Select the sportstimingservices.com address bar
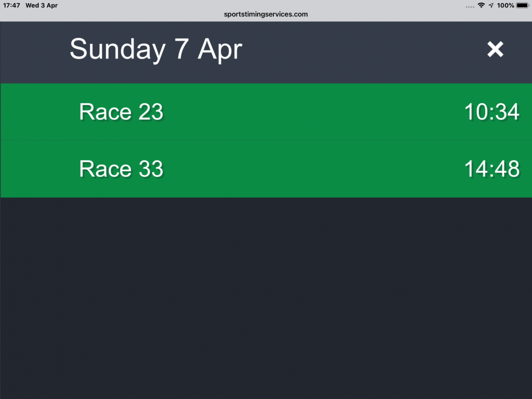The height and width of the screenshot is (399, 532). 265,14
